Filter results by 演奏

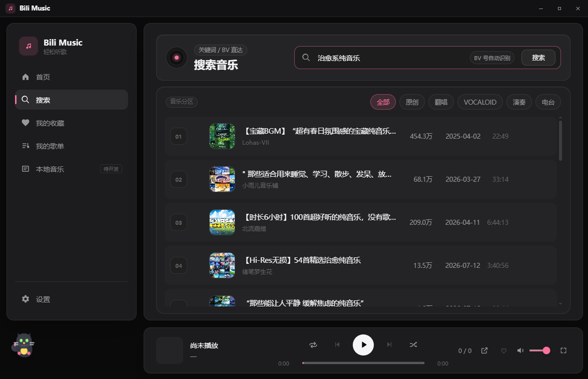point(519,102)
